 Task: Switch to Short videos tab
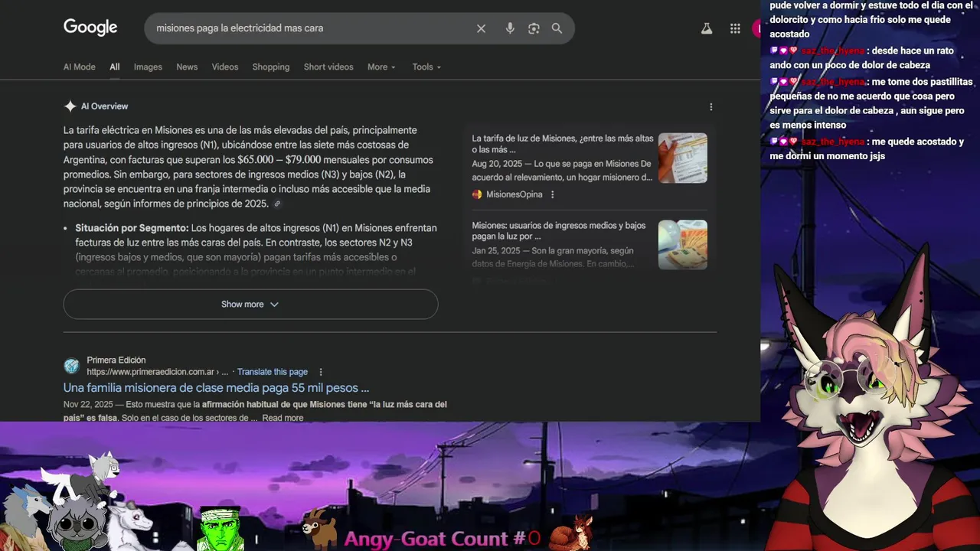point(328,67)
